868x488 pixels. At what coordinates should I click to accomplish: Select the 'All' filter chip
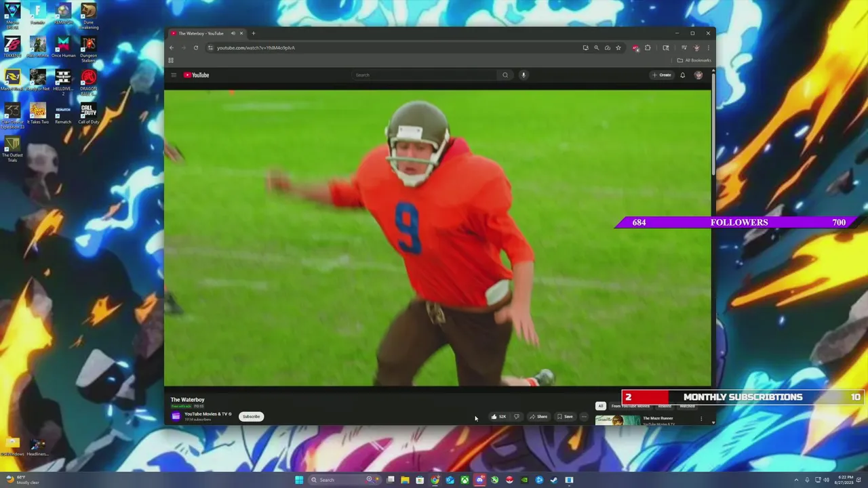[x=600, y=406]
